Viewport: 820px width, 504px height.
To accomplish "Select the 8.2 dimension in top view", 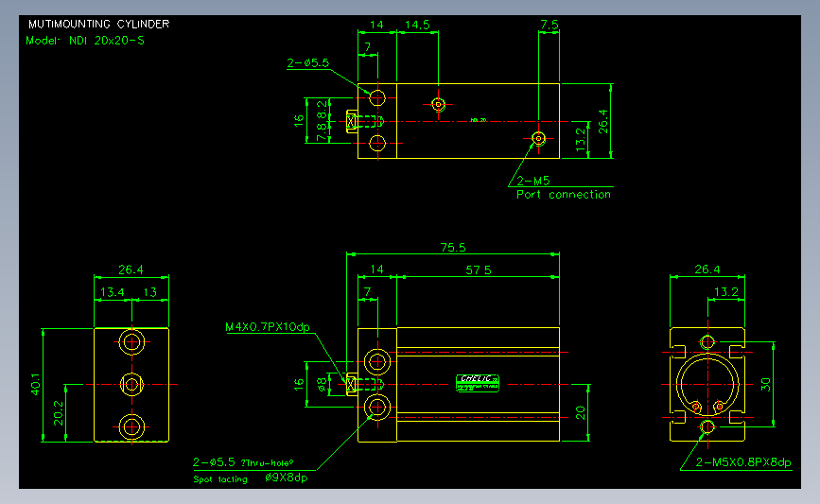I will click(x=322, y=111).
